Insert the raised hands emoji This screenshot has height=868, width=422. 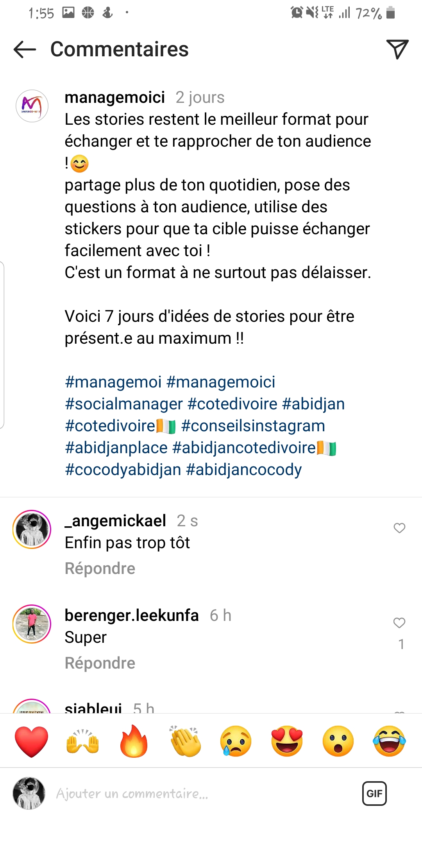click(82, 741)
